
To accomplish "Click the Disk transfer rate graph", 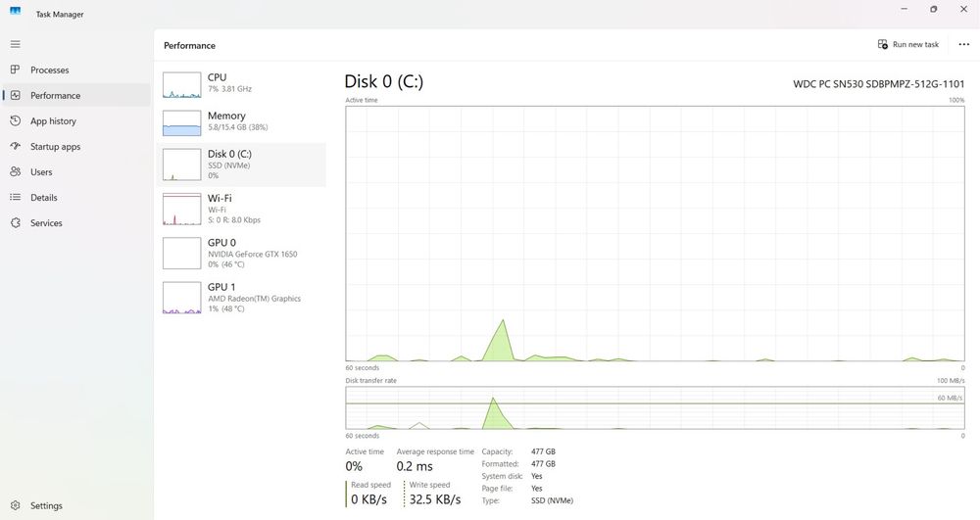I will pos(655,407).
